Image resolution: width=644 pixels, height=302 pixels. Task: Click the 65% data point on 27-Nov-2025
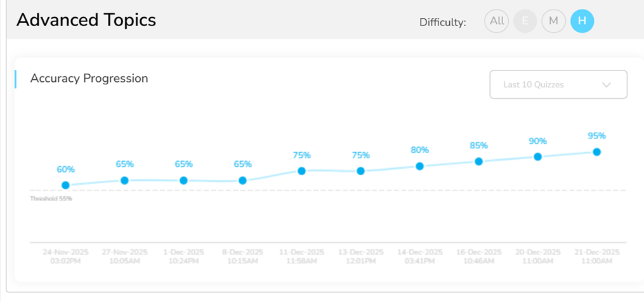pyautogui.click(x=125, y=180)
